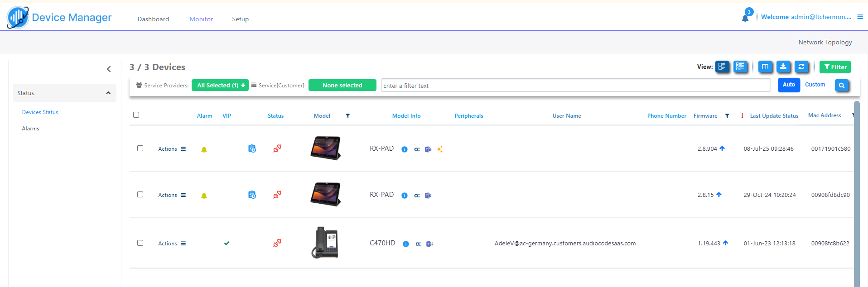Open the Dashboard tab
This screenshot has width=868, height=287.
click(x=153, y=19)
